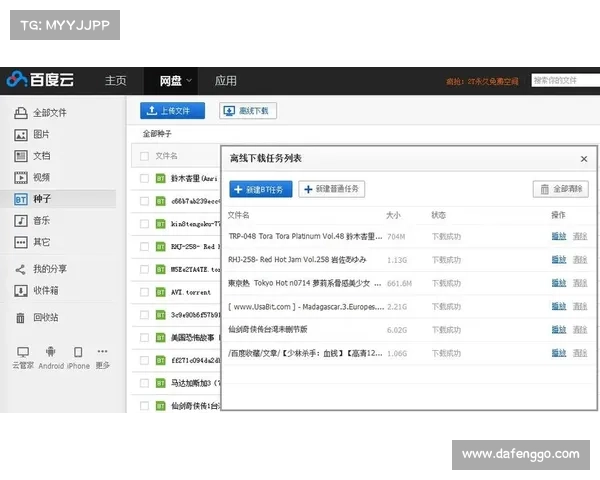Check the 仙剑奇侠传 file checkbox
The image size is (600, 480).
[x=144, y=406]
